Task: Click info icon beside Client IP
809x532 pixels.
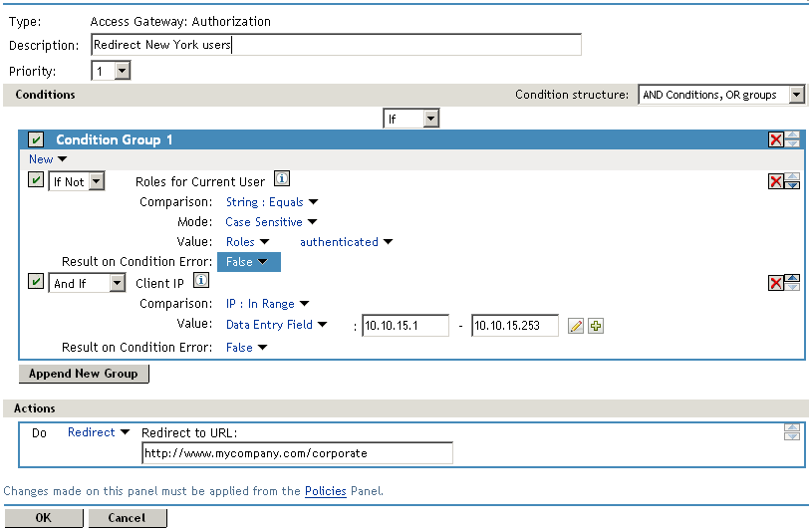Action: (x=200, y=282)
